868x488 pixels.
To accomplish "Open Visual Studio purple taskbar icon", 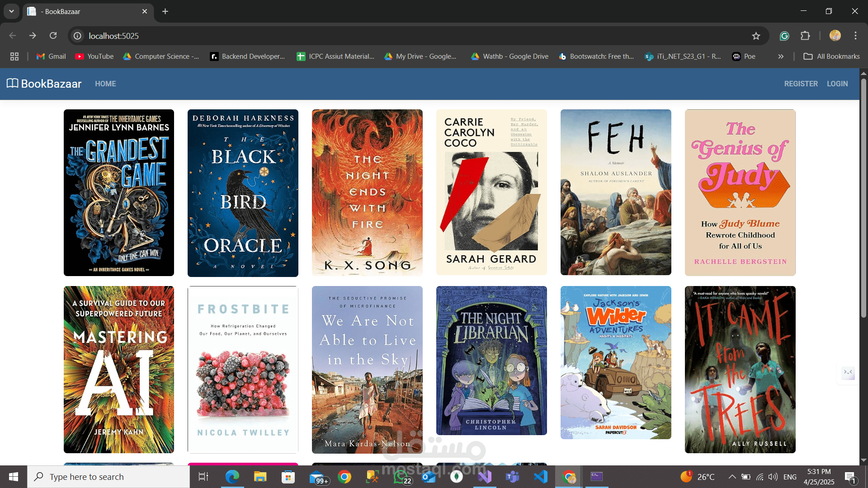I will 485,477.
